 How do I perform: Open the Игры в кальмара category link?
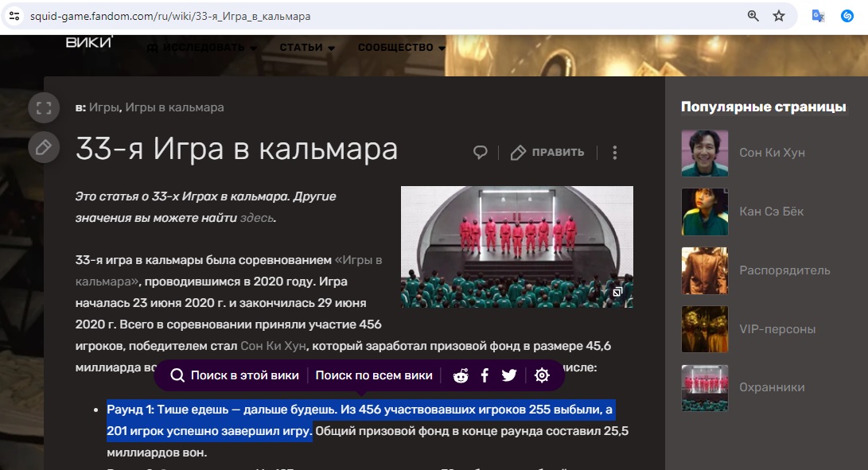click(174, 107)
